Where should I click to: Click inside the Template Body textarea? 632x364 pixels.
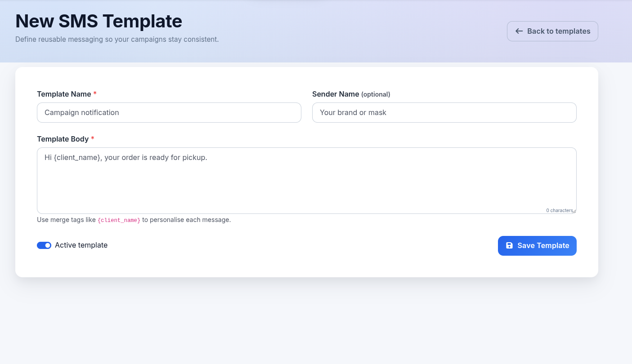pyautogui.click(x=306, y=180)
